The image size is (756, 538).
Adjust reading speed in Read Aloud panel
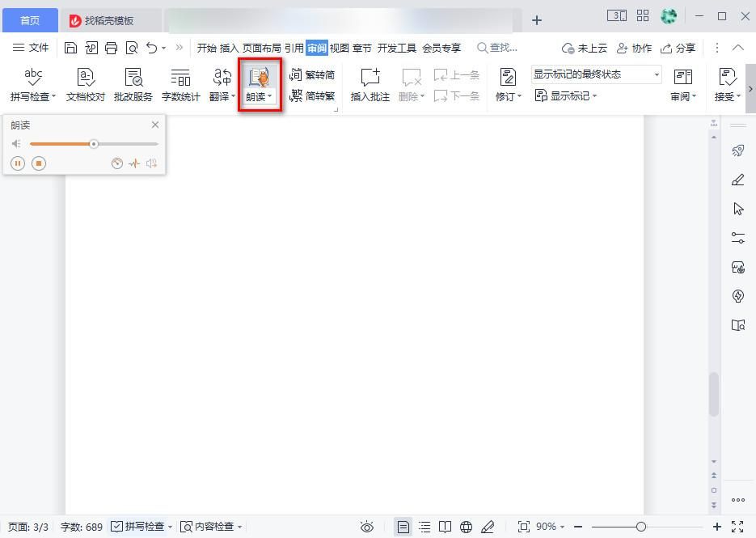click(116, 163)
